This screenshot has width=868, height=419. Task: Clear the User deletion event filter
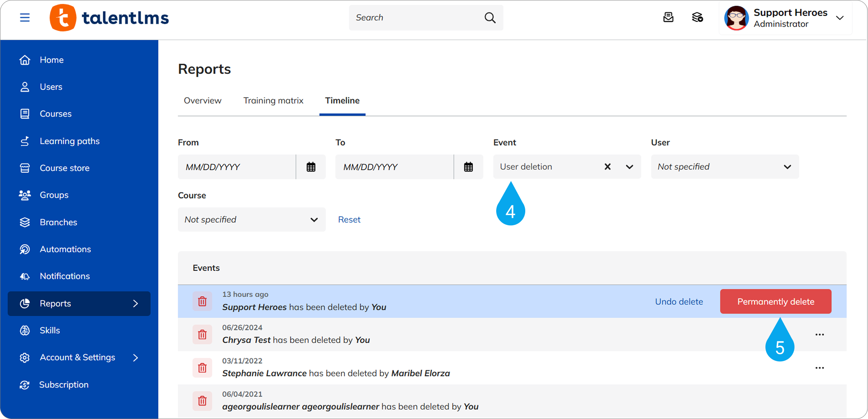click(x=607, y=167)
